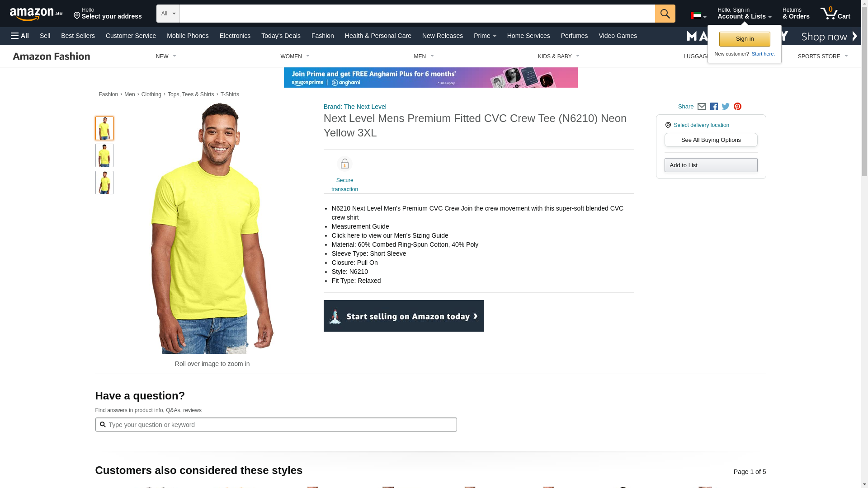Viewport: 868px width, 488px height.
Task: Click the Amazon.ae logo
Action: coord(36,14)
